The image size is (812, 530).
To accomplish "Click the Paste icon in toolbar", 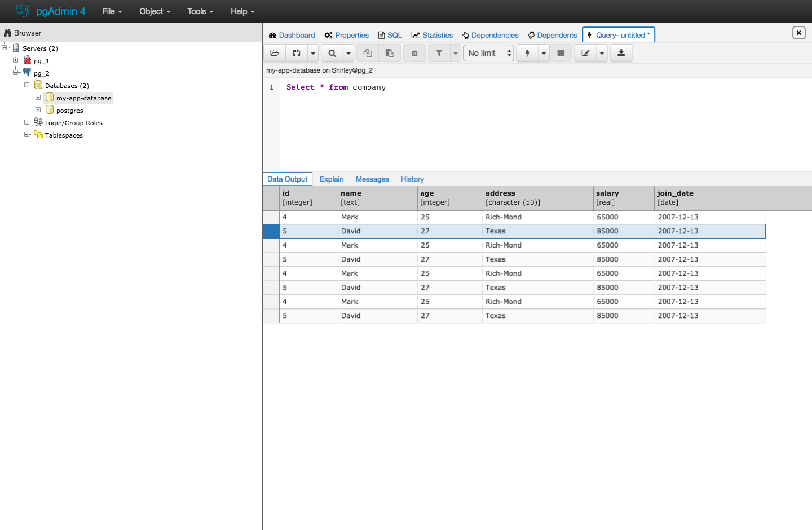I will pos(390,53).
